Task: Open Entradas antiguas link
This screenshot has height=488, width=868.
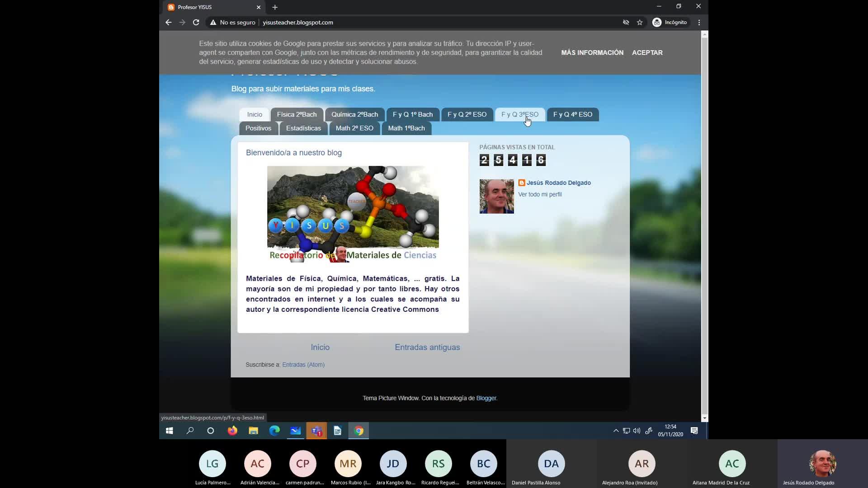Action: (x=427, y=347)
